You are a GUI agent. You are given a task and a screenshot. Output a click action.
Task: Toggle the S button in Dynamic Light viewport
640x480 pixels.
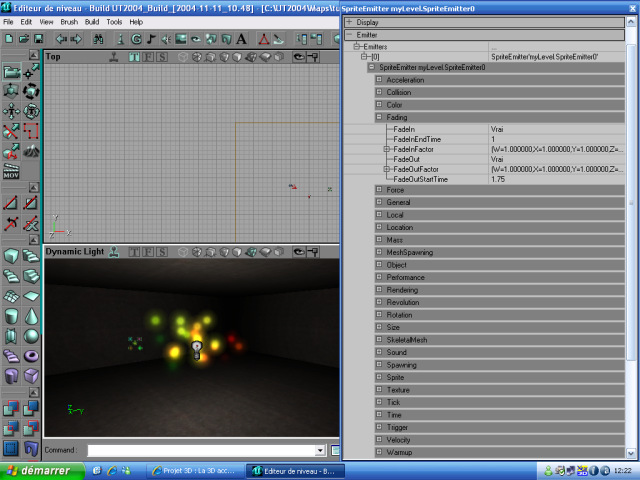(161, 252)
